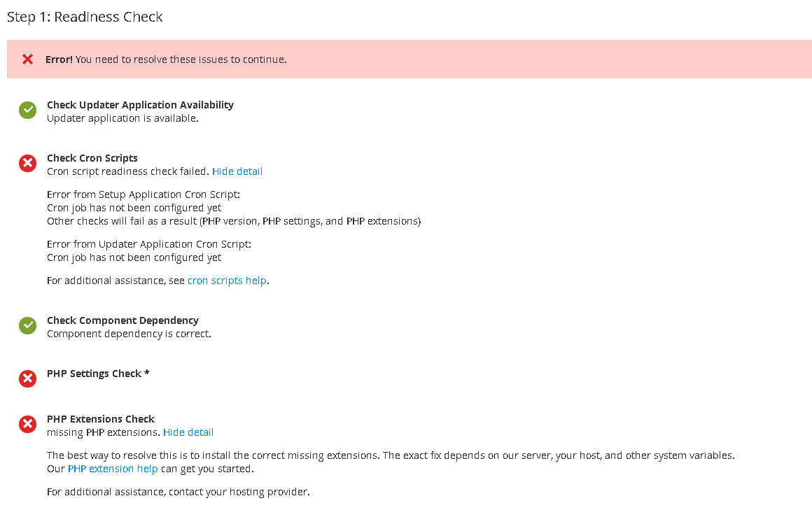Open the cron scripts help link
Viewport: 812px width, 517px height.
coord(227,280)
